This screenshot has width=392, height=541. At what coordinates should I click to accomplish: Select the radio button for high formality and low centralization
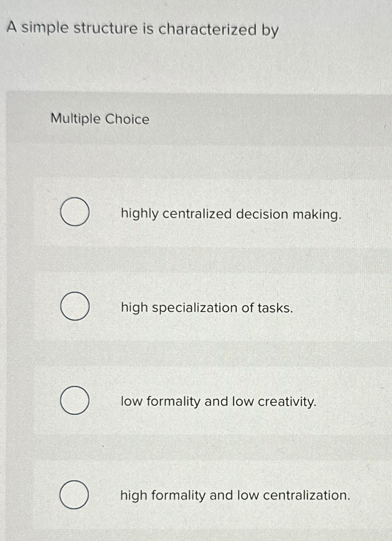[75, 494]
